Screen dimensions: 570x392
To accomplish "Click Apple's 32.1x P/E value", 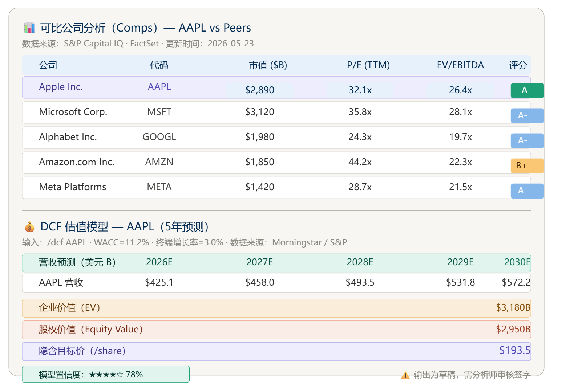I will tap(360, 90).
